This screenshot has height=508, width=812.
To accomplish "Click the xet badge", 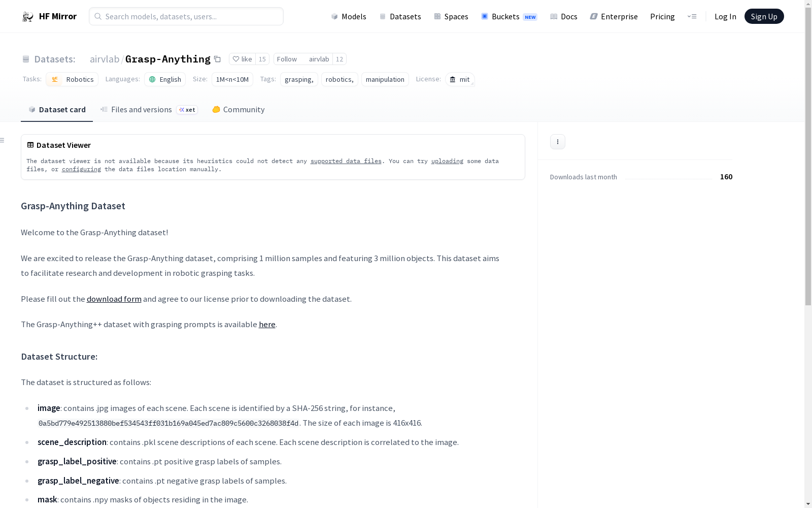I will (x=187, y=110).
